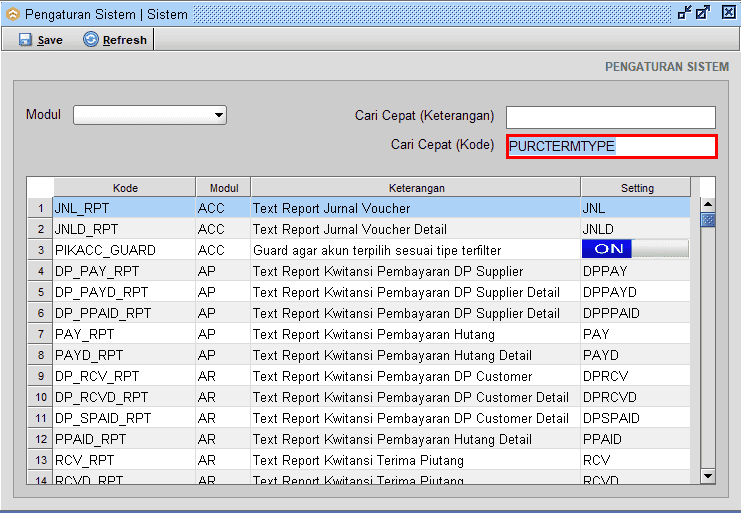Click the DPPAY setting cell
The height and width of the screenshot is (513, 741).
click(x=635, y=271)
